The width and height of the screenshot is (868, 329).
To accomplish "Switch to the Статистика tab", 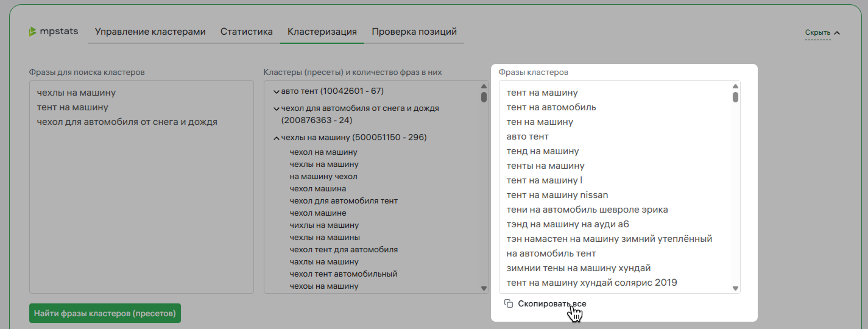I will (x=246, y=32).
